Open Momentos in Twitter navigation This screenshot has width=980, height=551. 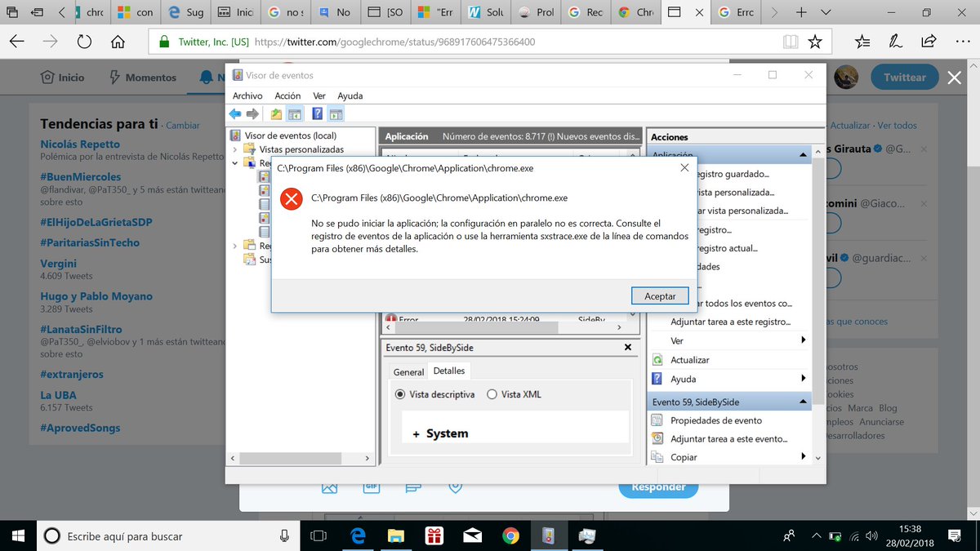142,78
